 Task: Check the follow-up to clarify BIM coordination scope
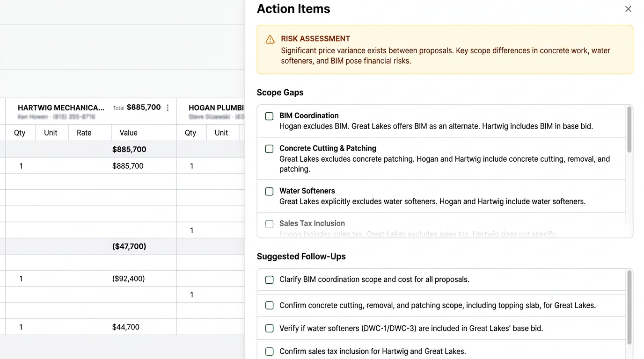click(269, 280)
